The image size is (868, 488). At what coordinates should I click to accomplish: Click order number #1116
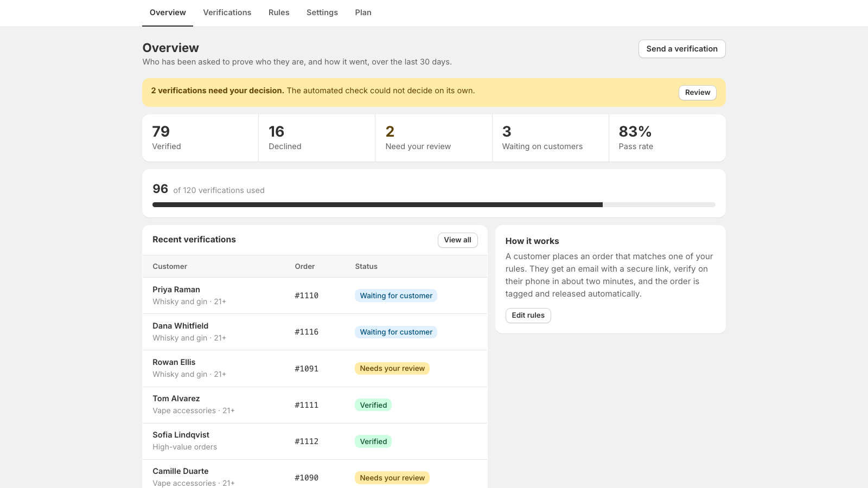tap(307, 332)
